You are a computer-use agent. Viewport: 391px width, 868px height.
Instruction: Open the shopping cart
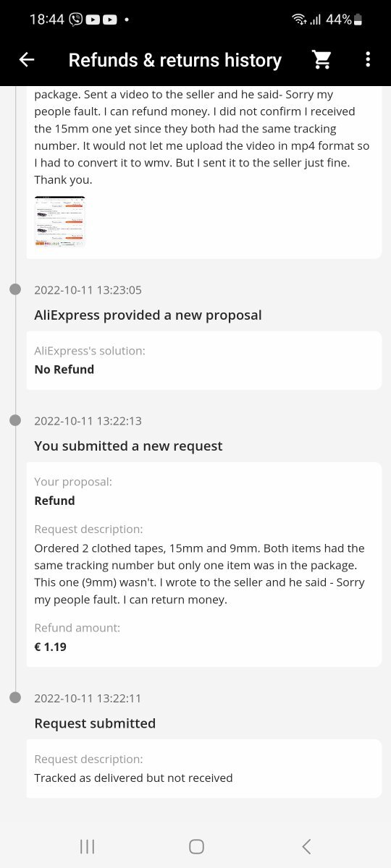click(x=322, y=60)
